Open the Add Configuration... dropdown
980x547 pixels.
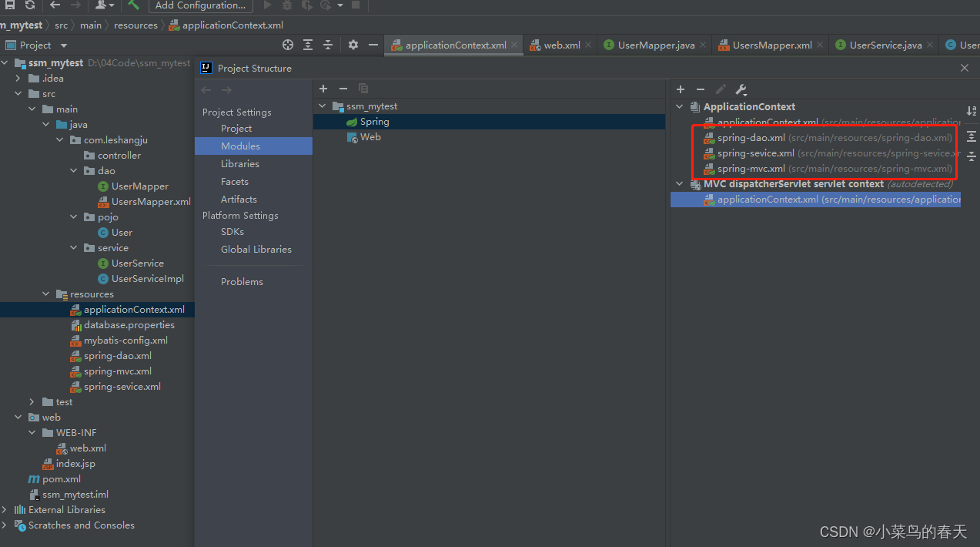click(x=200, y=5)
